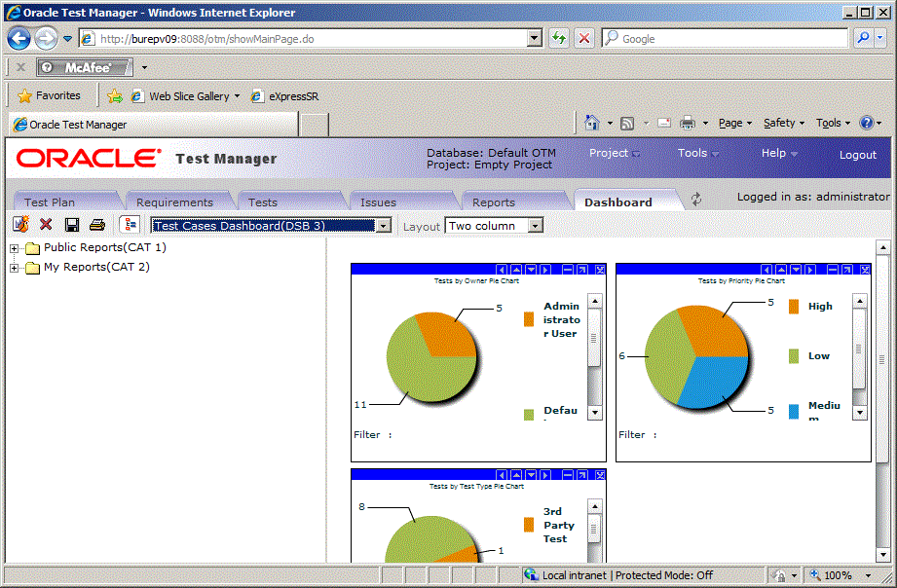Click the browser Back arrow button
Viewport: 897px width, 588px height.
(x=19, y=39)
